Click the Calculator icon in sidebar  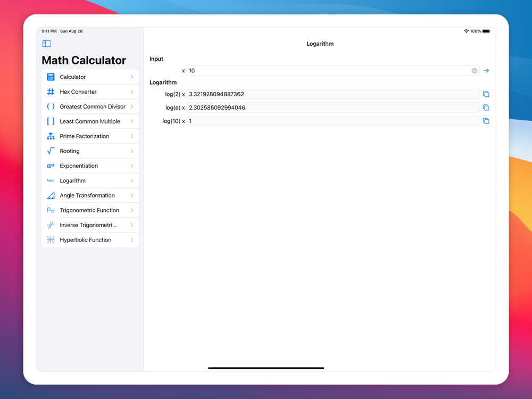[51, 77]
